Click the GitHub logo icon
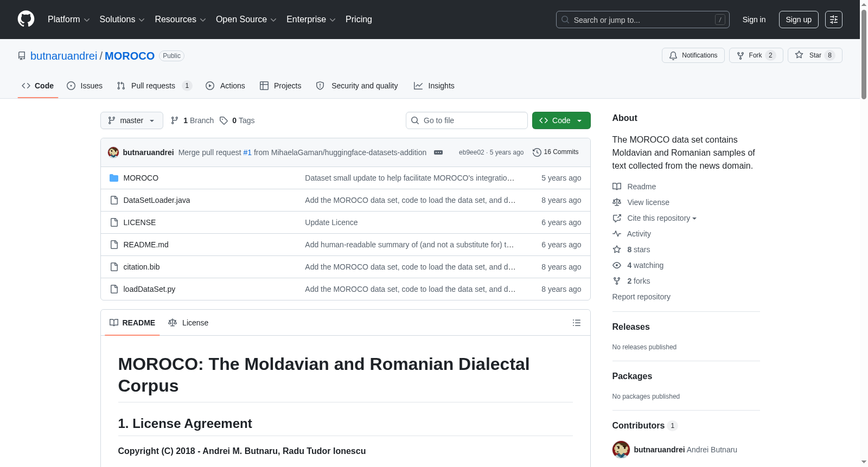The image size is (868, 467). tap(26, 19)
